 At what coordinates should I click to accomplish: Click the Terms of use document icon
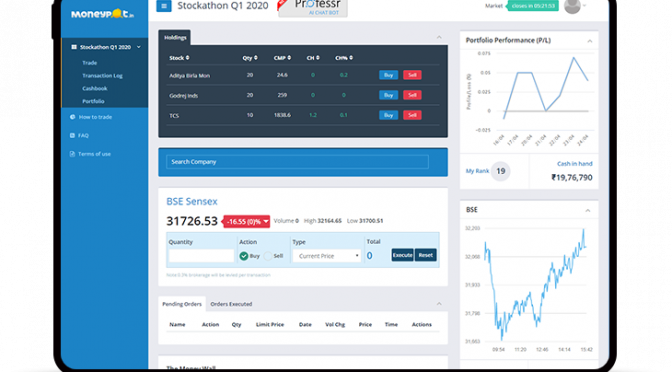tap(72, 154)
